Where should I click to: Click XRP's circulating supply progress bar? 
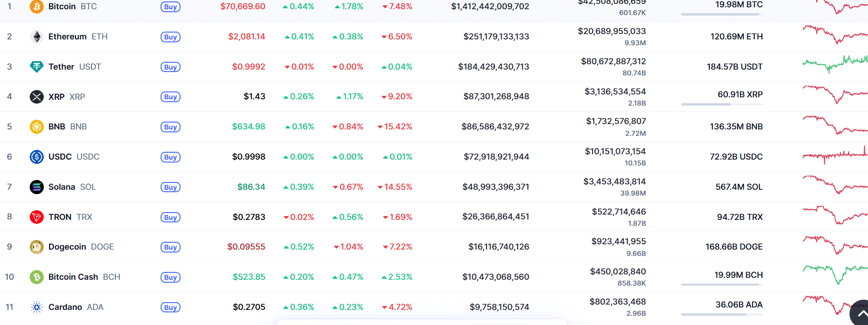click(x=722, y=104)
